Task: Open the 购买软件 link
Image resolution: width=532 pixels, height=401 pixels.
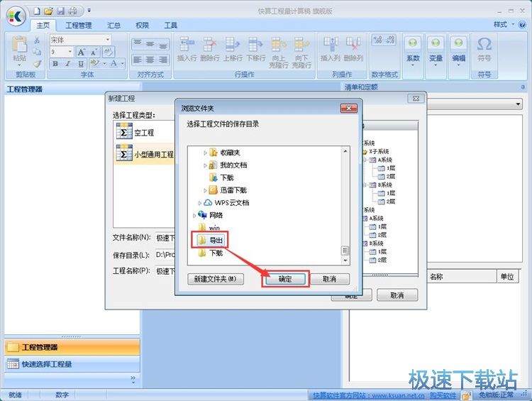Action: click(x=443, y=395)
